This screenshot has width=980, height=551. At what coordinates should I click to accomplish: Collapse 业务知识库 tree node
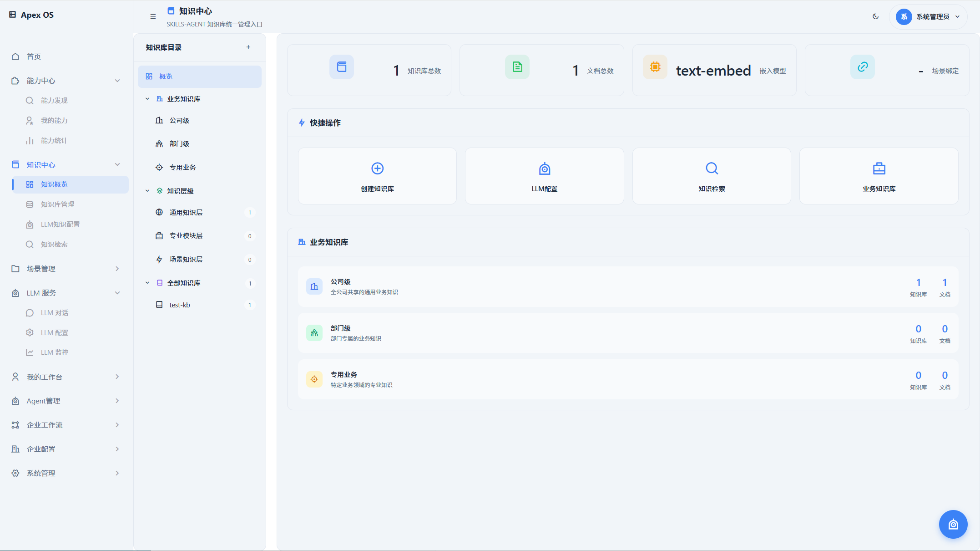pos(147,99)
